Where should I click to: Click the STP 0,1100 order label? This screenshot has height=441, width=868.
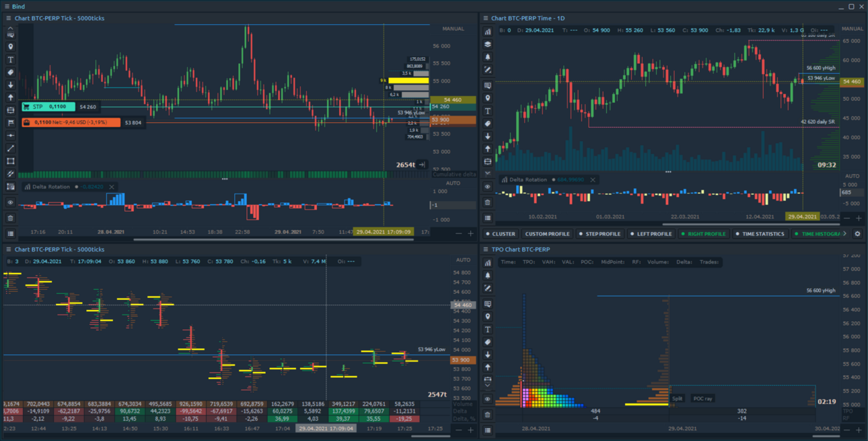pyautogui.click(x=48, y=106)
